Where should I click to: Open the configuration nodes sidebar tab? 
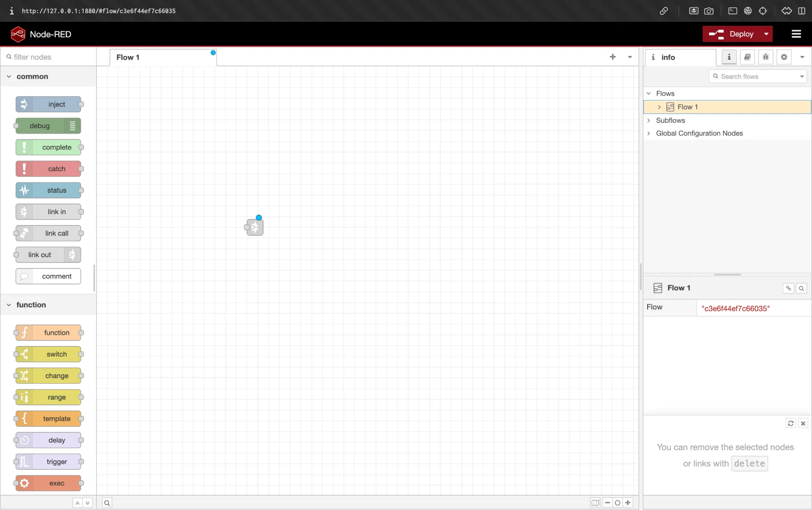(784, 57)
